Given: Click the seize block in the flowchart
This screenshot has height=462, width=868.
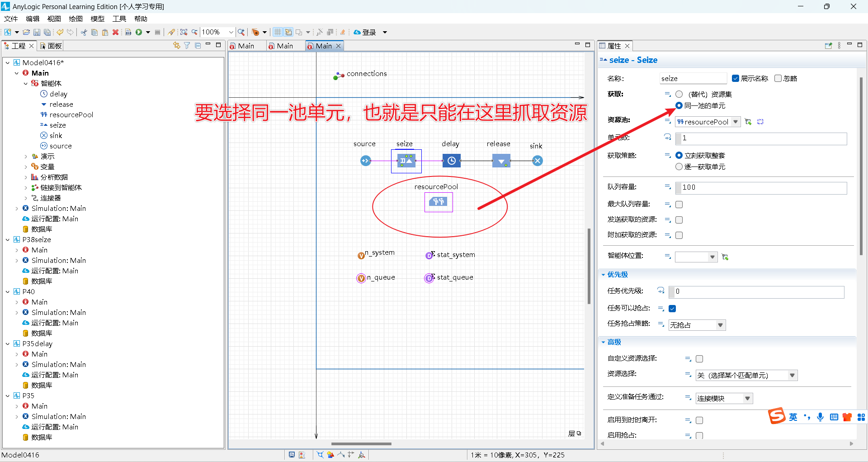Looking at the screenshot, I should pos(406,161).
